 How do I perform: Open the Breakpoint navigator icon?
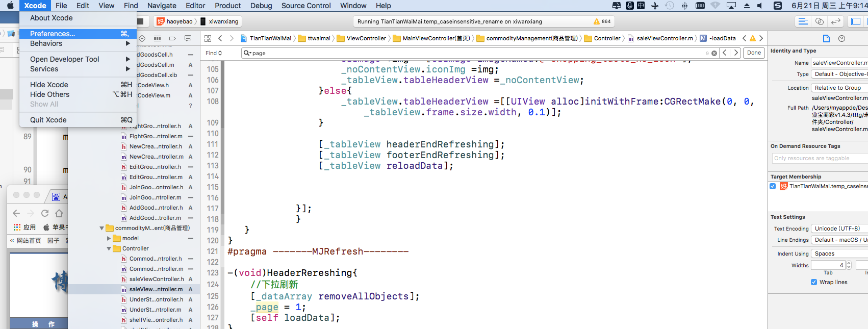coord(172,39)
